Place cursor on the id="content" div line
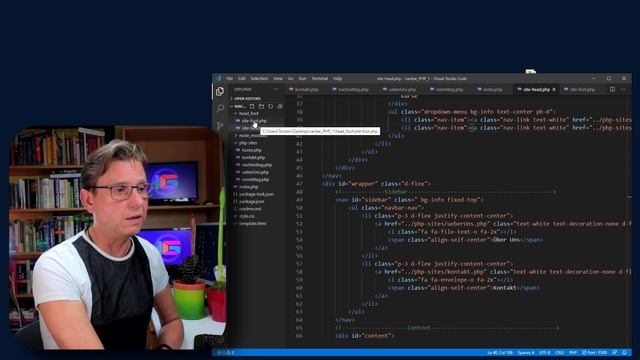 click(x=365, y=336)
